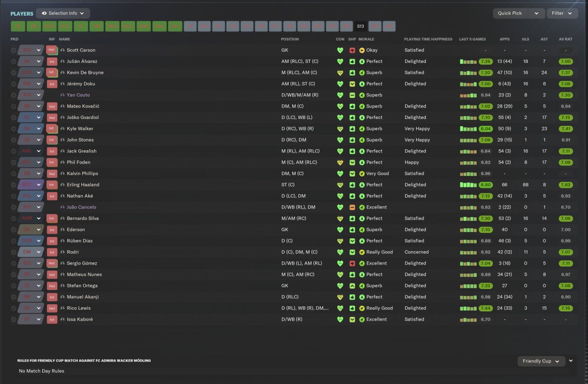Click Erling Haaland's last 5 games form bars
The image size is (588, 384).
tap(468, 185)
